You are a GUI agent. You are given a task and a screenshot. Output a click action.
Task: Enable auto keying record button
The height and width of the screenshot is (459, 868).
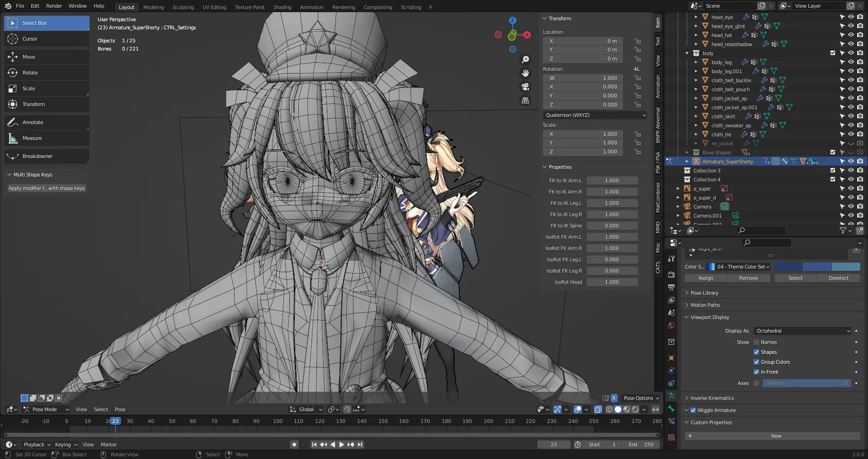(294, 444)
